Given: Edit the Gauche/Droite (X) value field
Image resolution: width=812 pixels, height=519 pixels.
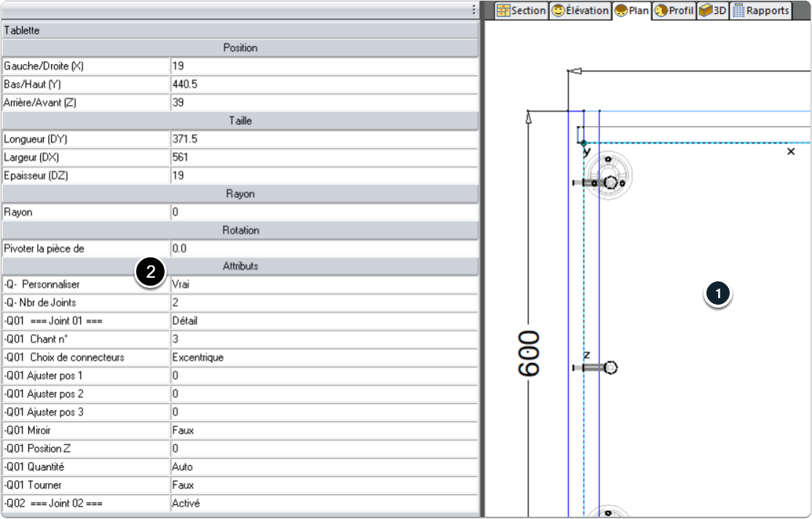Looking at the screenshot, I should (x=323, y=66).
